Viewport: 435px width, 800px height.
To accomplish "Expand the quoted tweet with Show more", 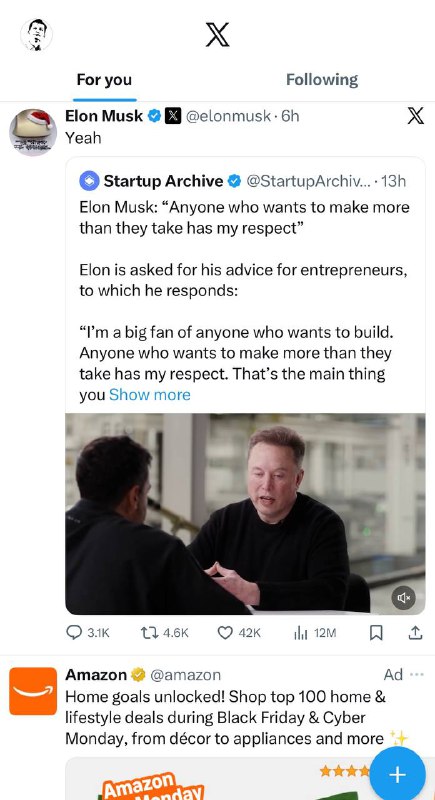I will click(x=150, y=394).
